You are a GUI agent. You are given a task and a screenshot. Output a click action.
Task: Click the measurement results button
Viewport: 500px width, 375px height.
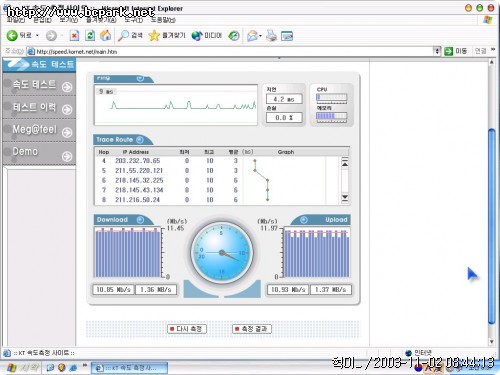252,329
